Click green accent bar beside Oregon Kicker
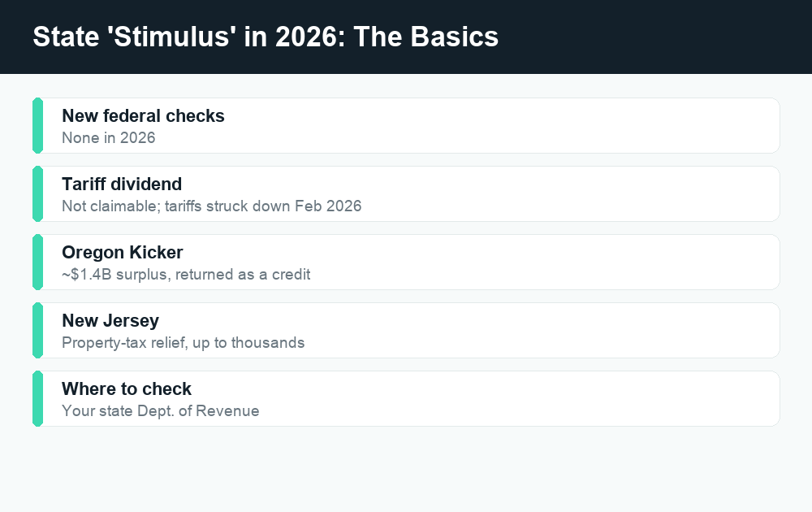This screenshot has height=512, width=812. [x=38, y=263]
